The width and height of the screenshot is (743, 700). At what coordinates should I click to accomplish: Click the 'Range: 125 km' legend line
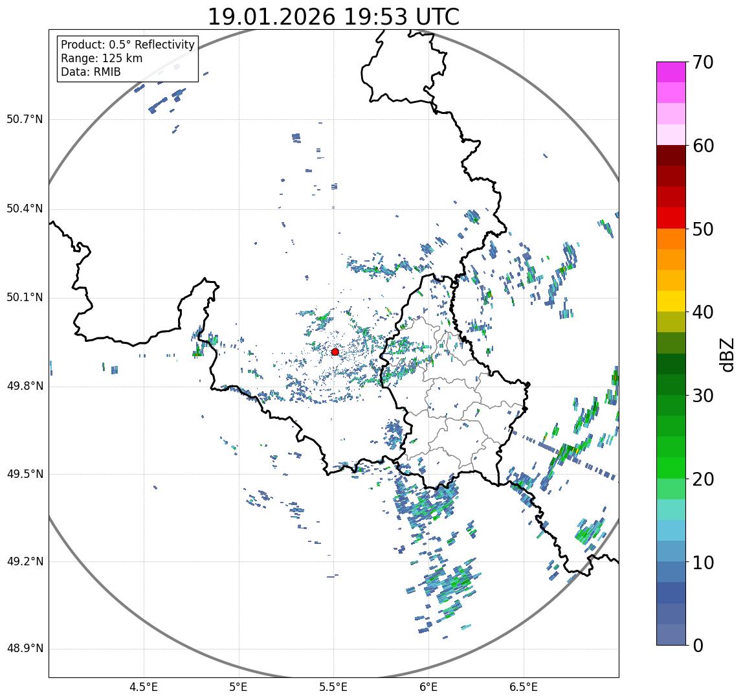pos(102,58)
